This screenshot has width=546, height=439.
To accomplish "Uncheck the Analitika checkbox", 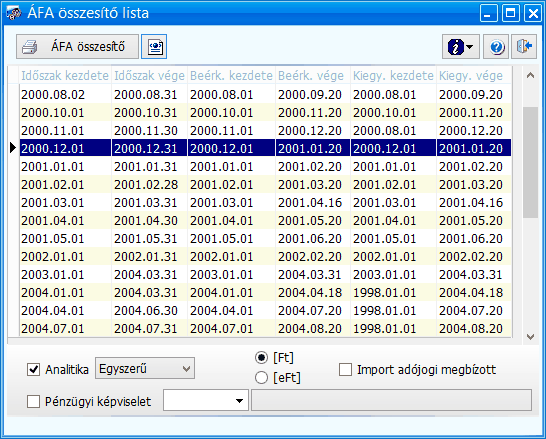I will [x=33, y=369].
